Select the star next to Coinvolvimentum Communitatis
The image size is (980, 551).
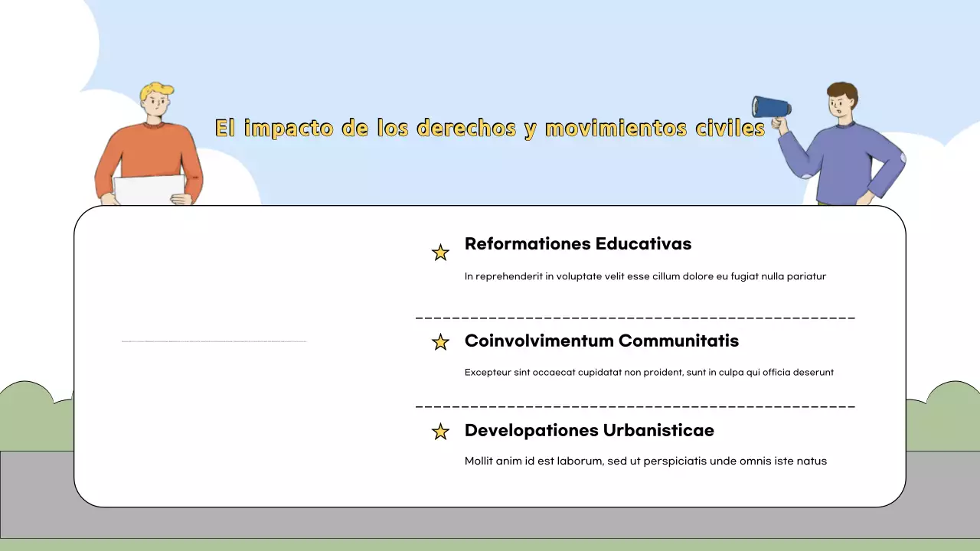click(x=440, y=342)
